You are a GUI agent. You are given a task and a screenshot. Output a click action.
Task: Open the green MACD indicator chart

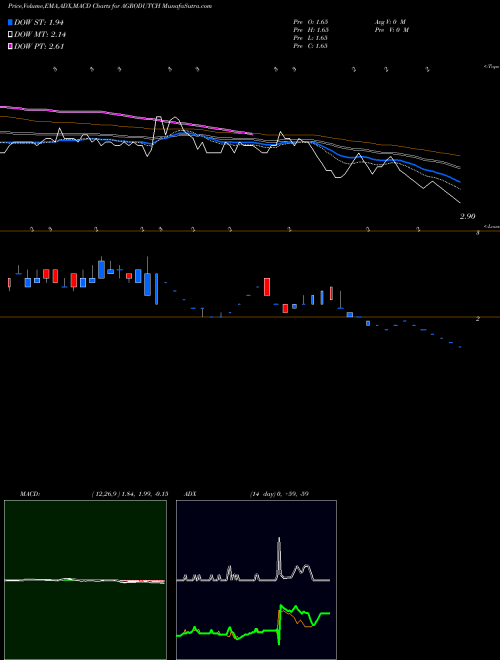tap(85, 580)
